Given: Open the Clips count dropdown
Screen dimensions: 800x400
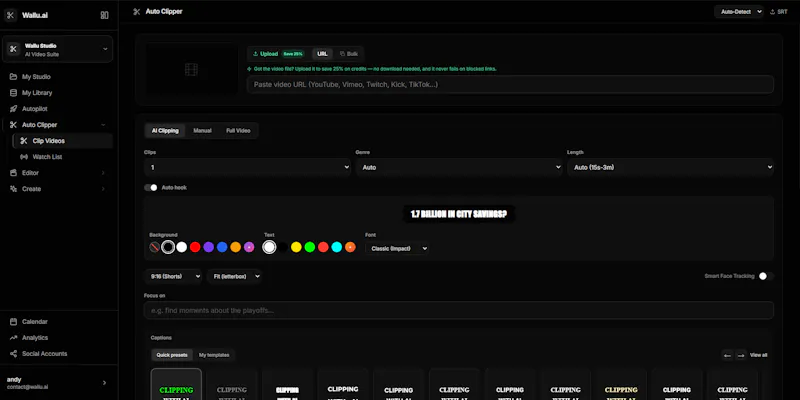Looking at the screenshot, I should tap(247, 167).
